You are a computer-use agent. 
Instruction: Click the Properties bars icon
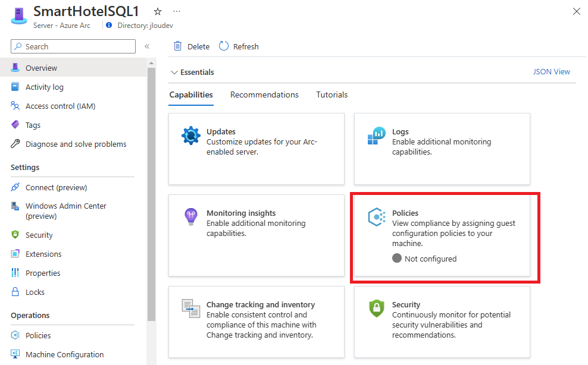[x=15, y=272]
